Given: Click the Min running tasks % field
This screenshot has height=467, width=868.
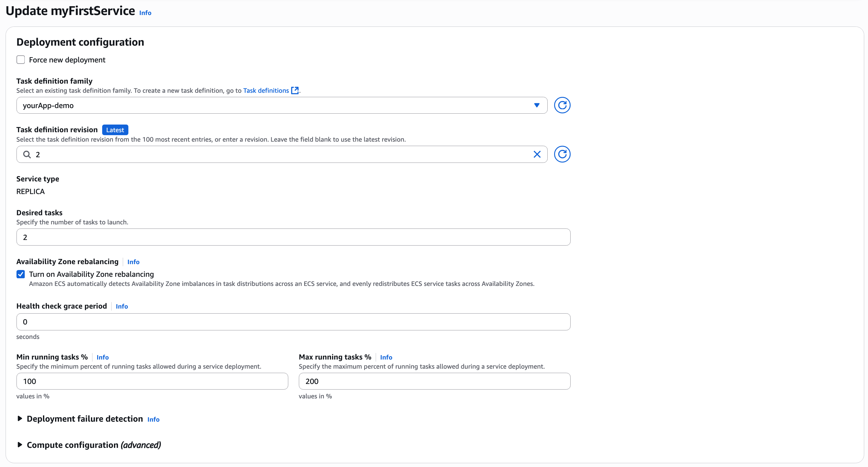Looking at the screenshot, I should pos(152,381).
